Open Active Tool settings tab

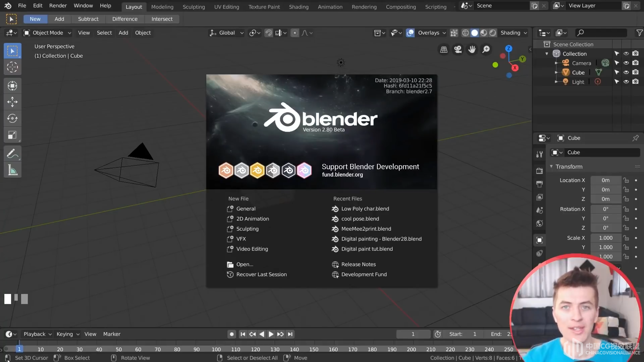(x=539, y=154)
